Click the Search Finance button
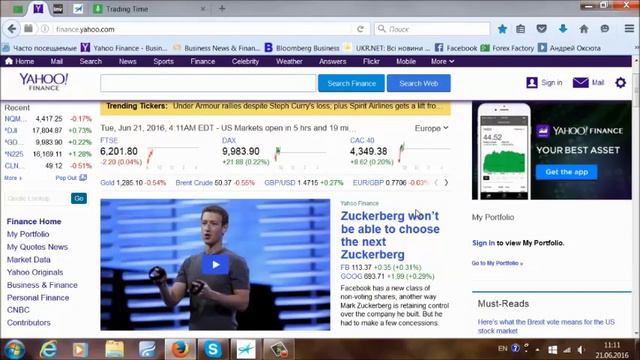 [351, 83]
